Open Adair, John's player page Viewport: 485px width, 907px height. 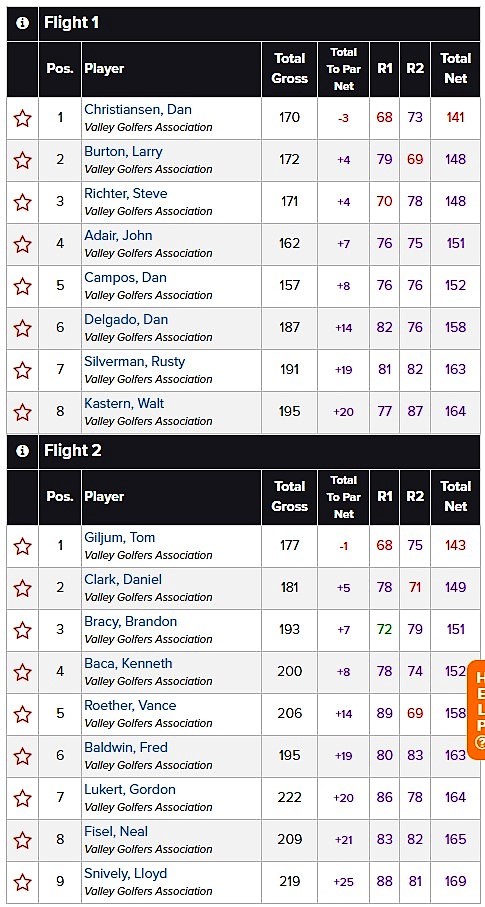(118, 235)
